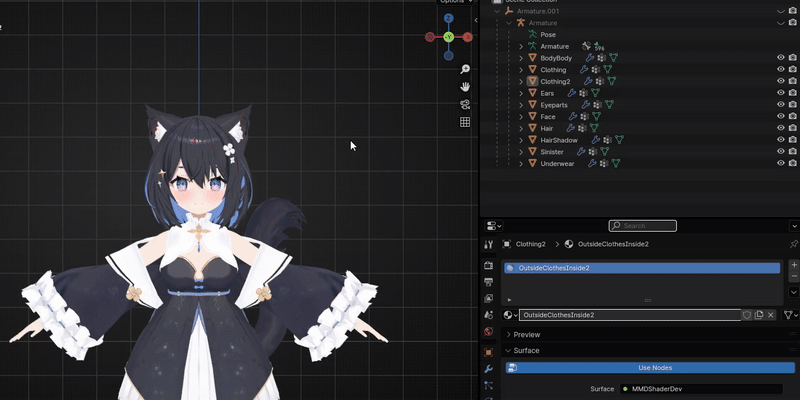
Task: Expand the Clothing tree item
Action: 521,70
